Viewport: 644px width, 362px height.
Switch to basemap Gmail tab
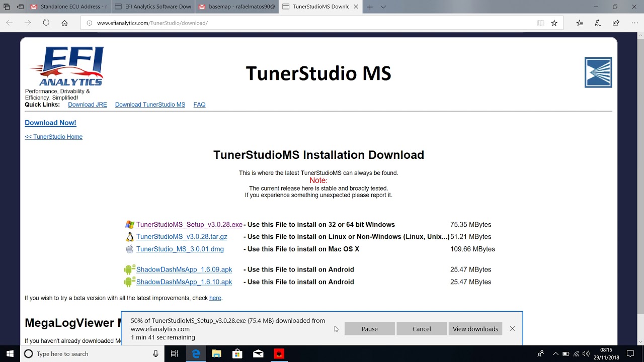pyautogui.click(x=236, y=7)
